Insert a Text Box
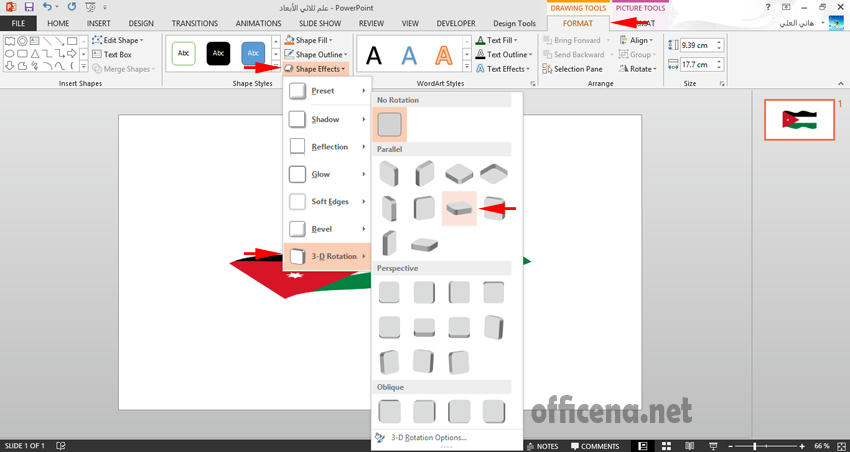The height and width of the screenshot is (452, 850). click(x=112, y=54)
